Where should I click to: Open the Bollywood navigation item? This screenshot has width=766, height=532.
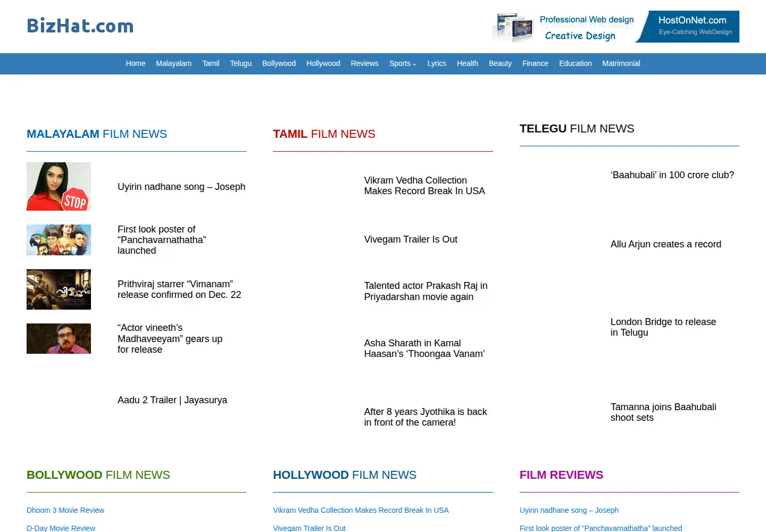pos(279,63)
